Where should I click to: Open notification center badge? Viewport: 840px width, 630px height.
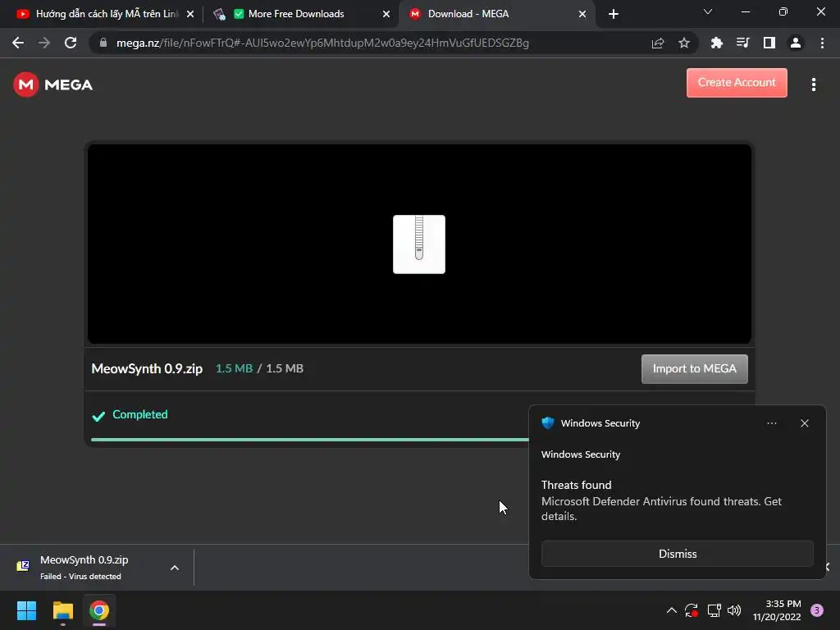pyautogui.click(x=817, y=610)
